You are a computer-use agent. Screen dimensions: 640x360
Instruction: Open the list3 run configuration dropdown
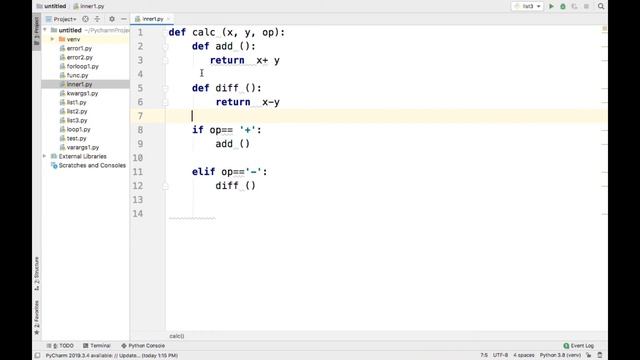pos(528,7)
